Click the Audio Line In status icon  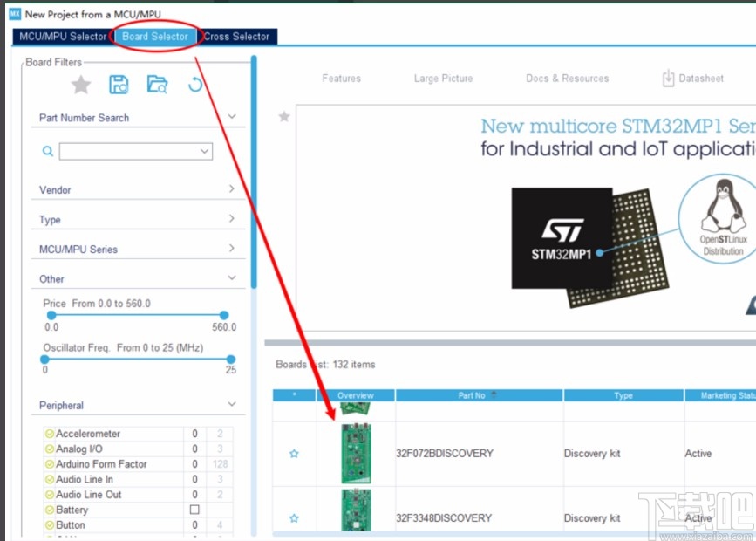[49, 479]
